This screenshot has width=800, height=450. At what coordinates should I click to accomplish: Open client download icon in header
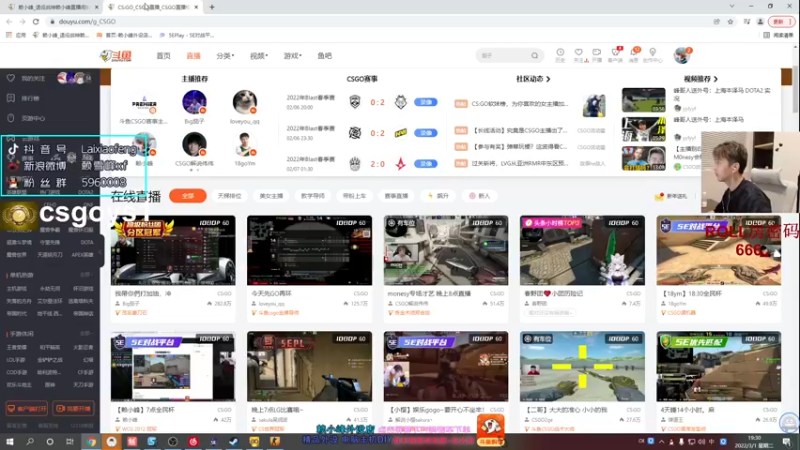[x=615, y=55]
